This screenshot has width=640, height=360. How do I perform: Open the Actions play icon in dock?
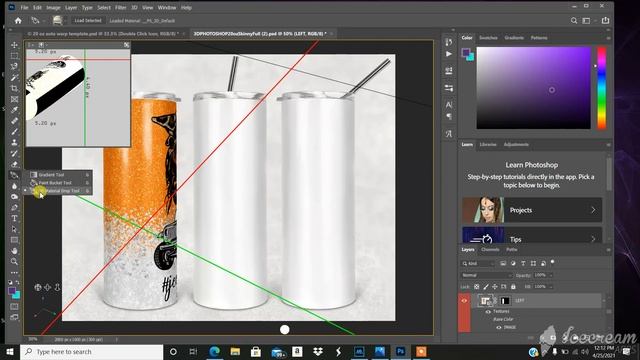449,54
